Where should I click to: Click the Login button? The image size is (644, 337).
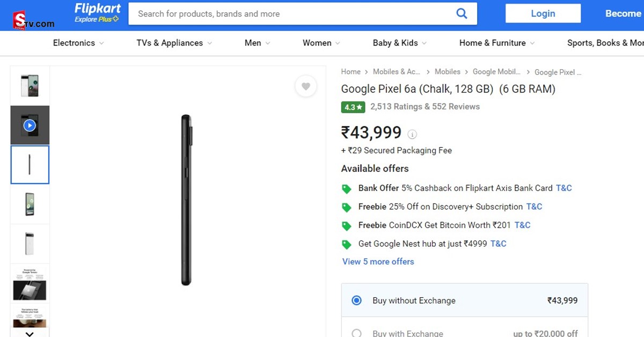pos(543,13)
